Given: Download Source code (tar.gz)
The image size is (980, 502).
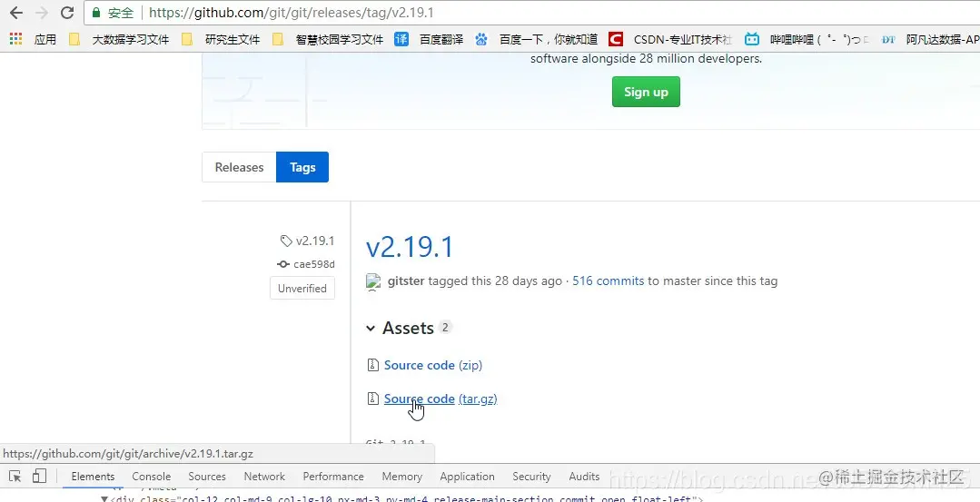Looking at the screenshot, I should click(441, 399).
